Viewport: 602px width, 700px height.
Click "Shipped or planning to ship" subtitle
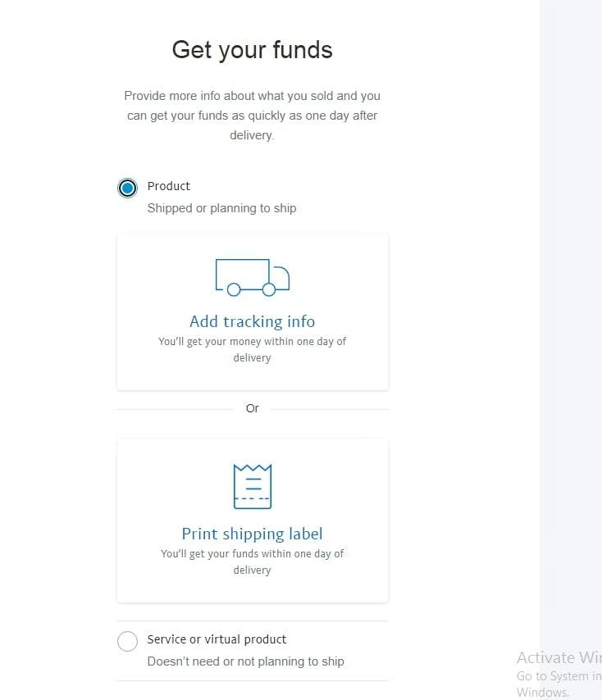coord(221,208)
